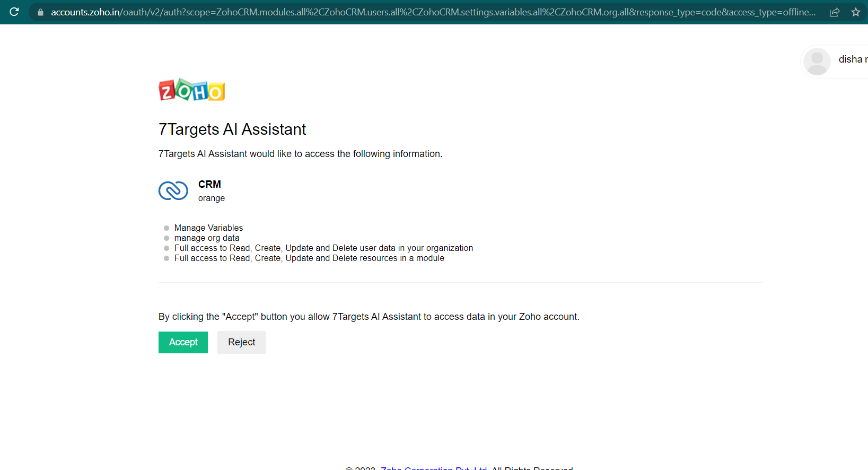Expand the disha account name menu
Screen dimensions: 868x470
click(852, 59)
